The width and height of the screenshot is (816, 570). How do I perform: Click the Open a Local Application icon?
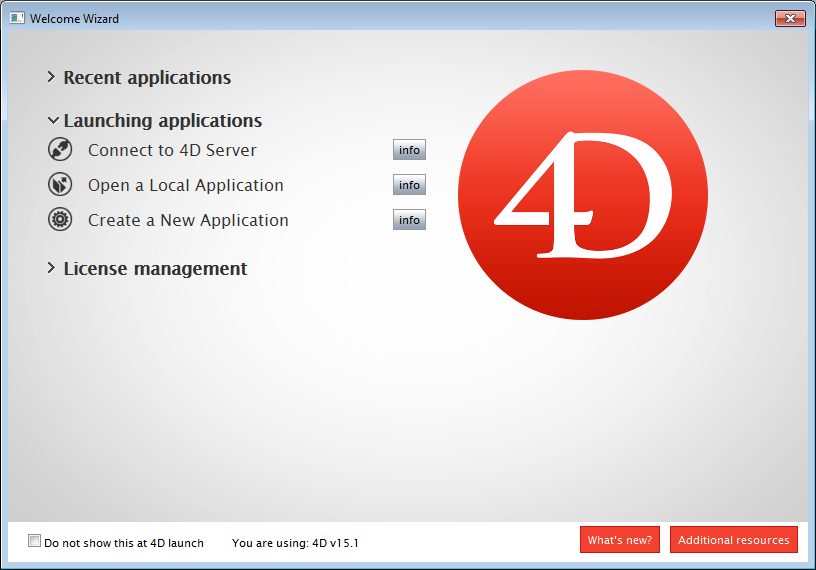coord(60,185)
